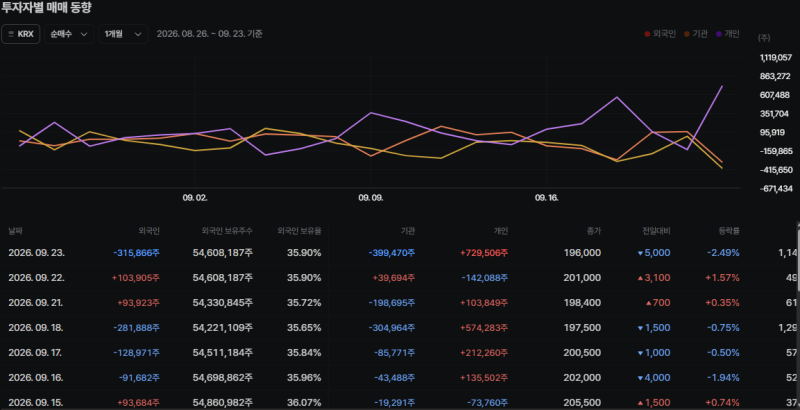Click the 전일대비 column header

657,231
